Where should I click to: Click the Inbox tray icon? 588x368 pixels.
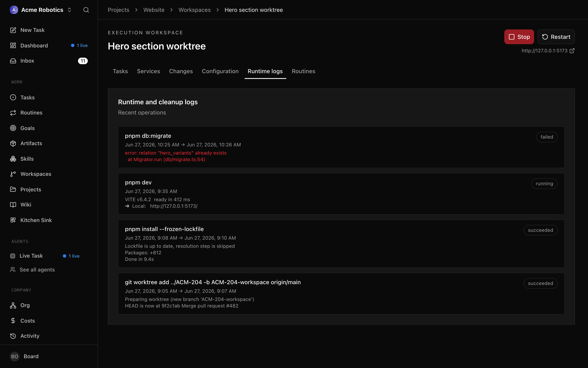coord(13,61)
